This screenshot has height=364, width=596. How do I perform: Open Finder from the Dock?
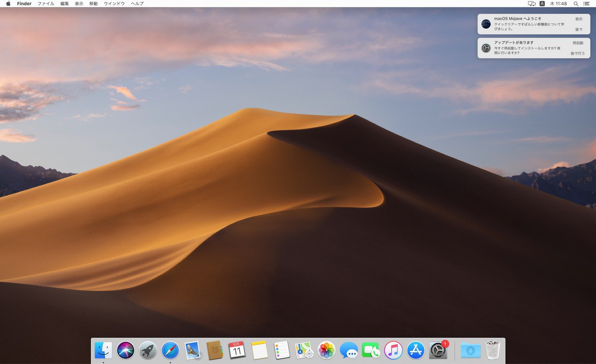click(103, 350)
